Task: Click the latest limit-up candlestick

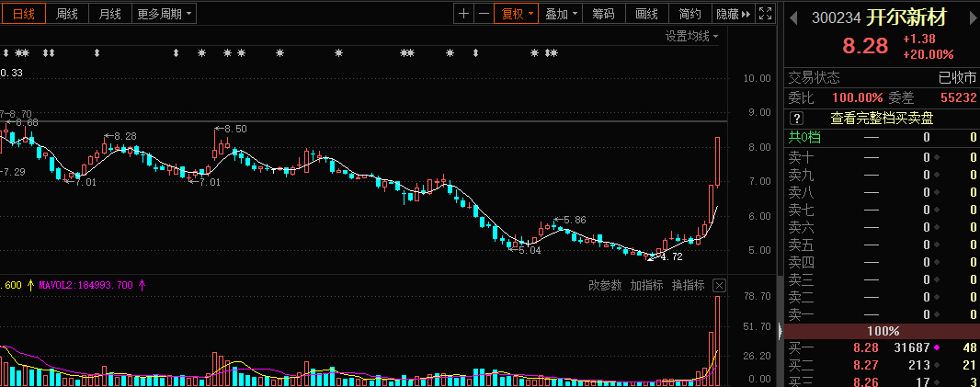Action: click(x=717, y=161)
